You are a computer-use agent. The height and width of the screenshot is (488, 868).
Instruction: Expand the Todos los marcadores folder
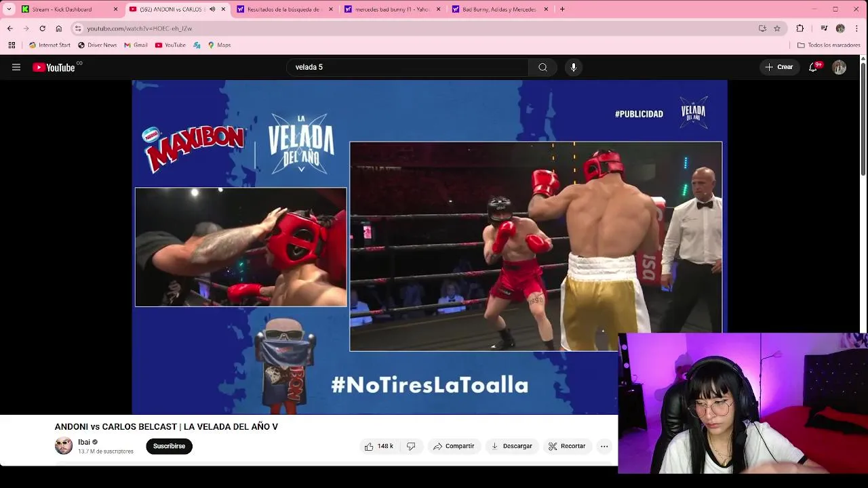point(829,45)
